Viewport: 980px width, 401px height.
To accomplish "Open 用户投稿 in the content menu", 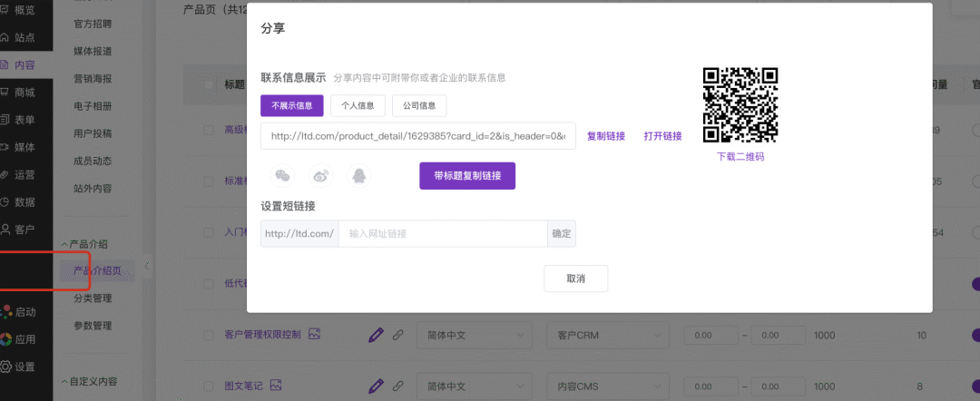I will point(93,133).
